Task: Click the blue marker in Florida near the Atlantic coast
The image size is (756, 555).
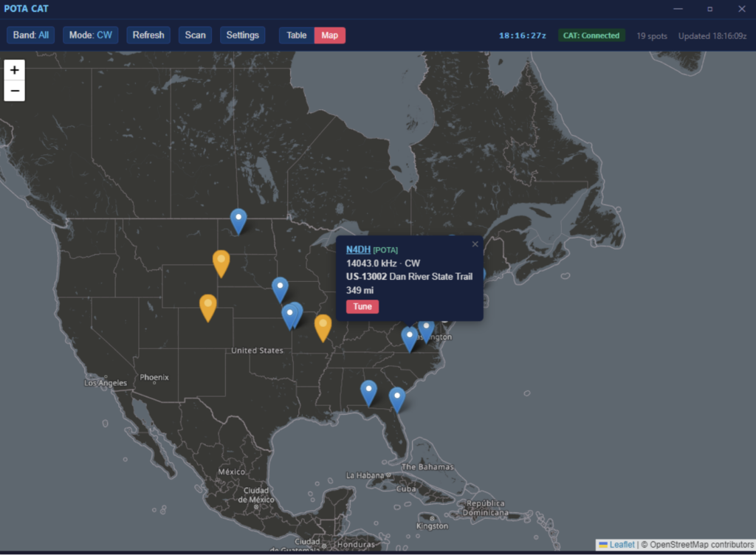Action: pyautogui.click(x=397, y=399)
